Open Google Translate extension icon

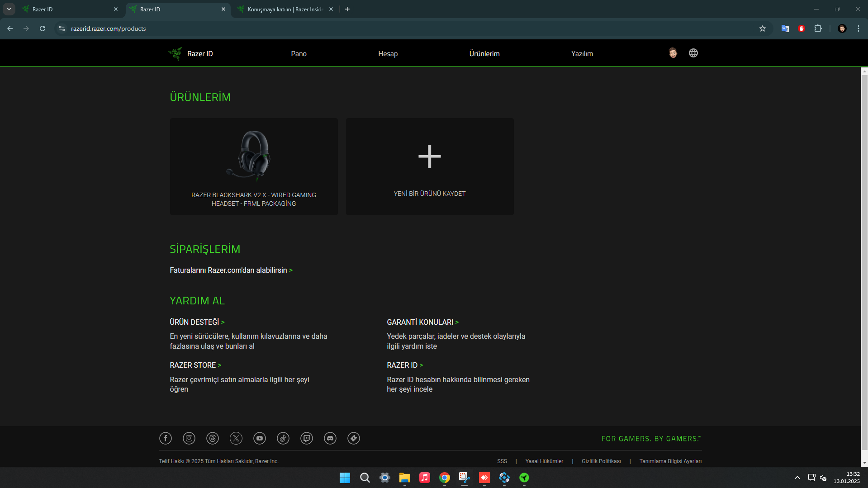(x=785, y=28)
